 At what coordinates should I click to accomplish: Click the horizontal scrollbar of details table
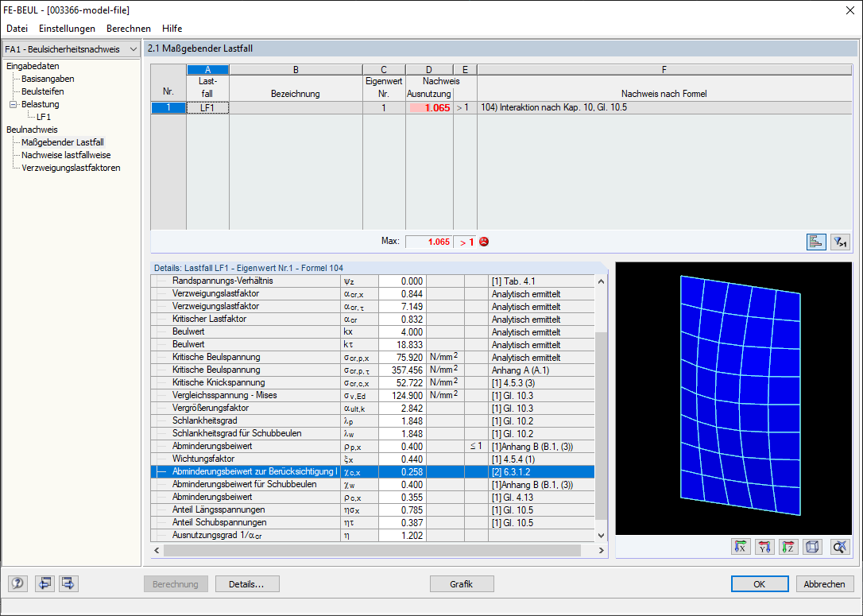coord(372,550)
